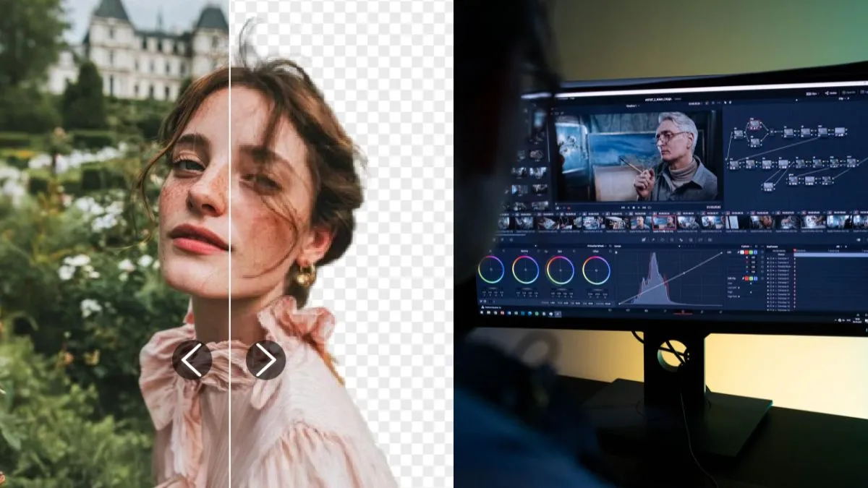Click the curves histogram graph on the monitor
Viewport: 868px width, 488px height.
[x=671, y=278]
